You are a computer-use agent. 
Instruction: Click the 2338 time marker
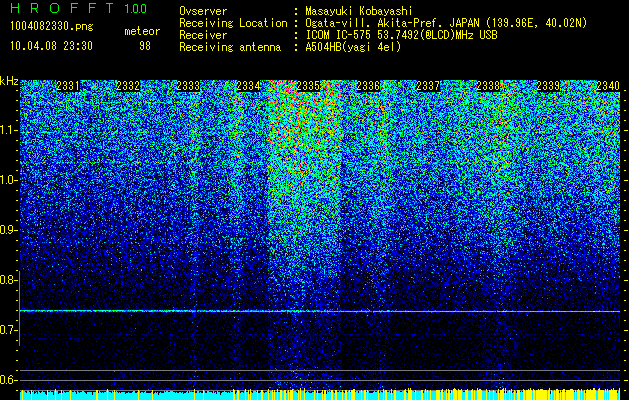tap(488, 86)
